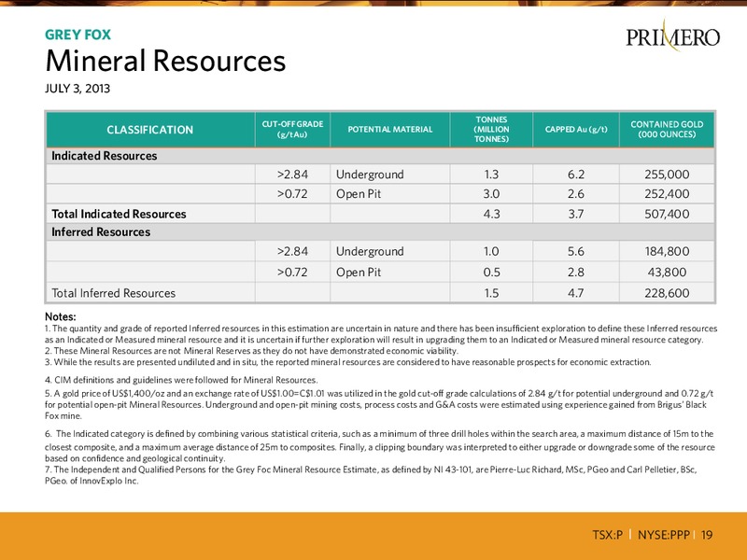Click contained gold value '184,800'
The image size is (747, 560).
[x=667, y=251]
